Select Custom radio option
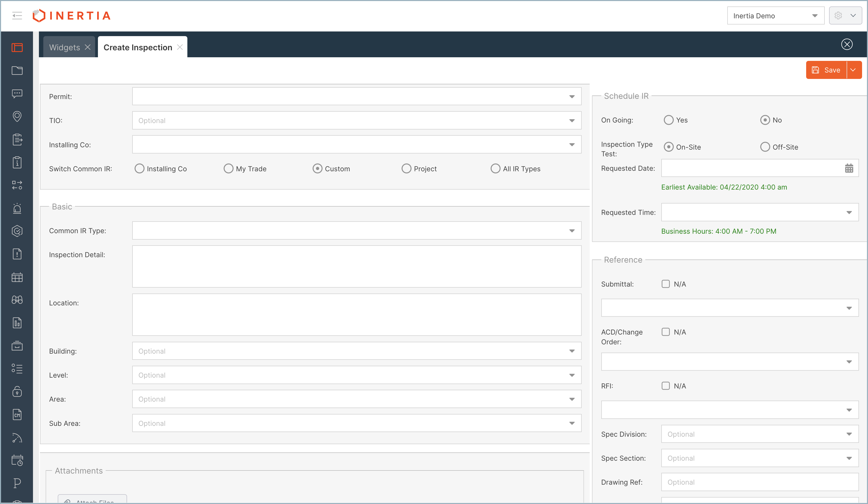Image resolution: width=868 pixels, height=504 pixels. [x=317, y=169]
